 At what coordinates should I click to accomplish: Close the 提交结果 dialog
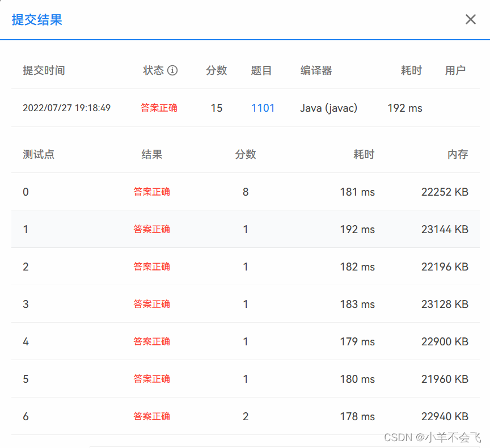pos(470,20)
